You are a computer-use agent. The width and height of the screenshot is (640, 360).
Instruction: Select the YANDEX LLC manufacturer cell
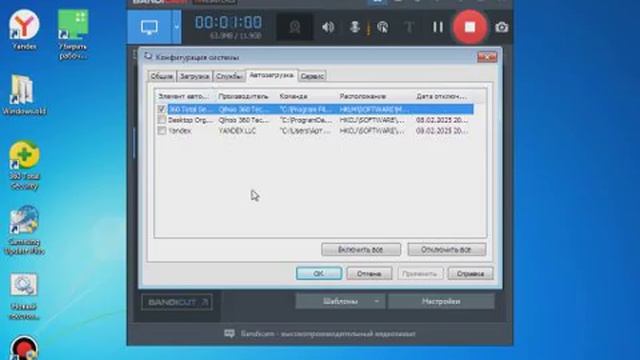(x=237, y=131)
